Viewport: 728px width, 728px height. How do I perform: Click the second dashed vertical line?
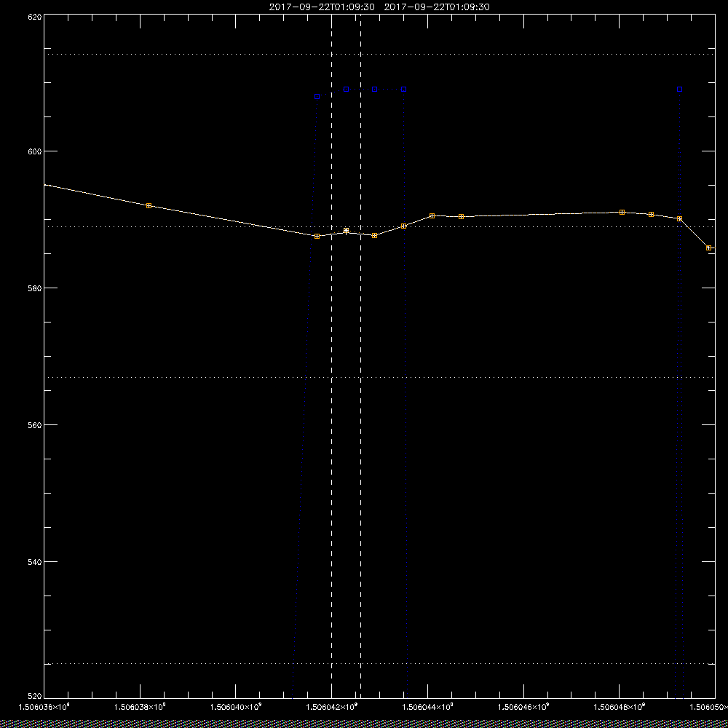[361, 356]
